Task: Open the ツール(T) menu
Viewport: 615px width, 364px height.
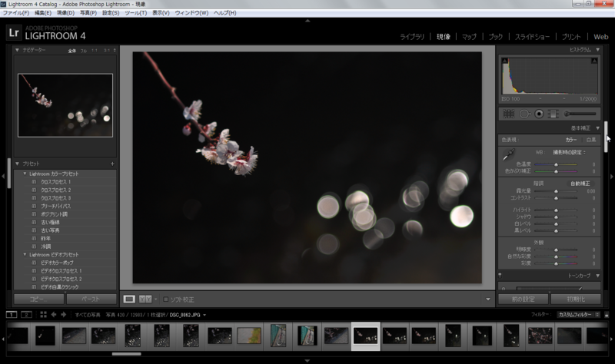Action: tap(136, 13)
